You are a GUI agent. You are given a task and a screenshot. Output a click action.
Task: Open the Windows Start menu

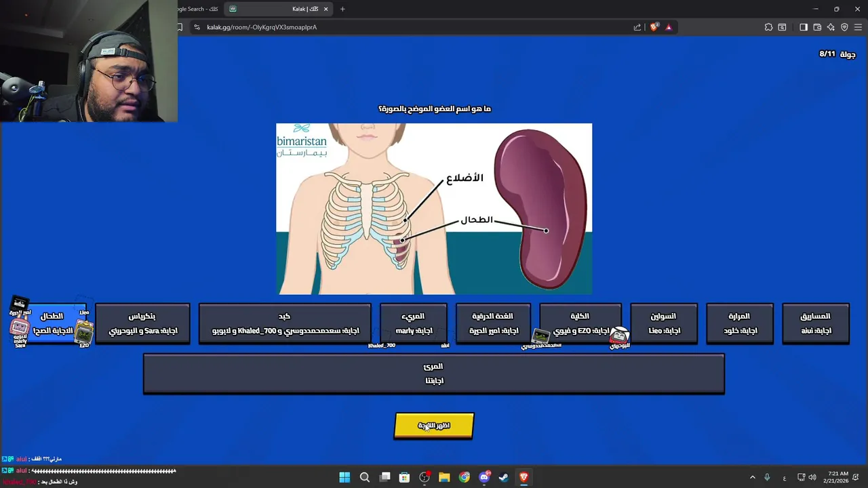[344, 477]
